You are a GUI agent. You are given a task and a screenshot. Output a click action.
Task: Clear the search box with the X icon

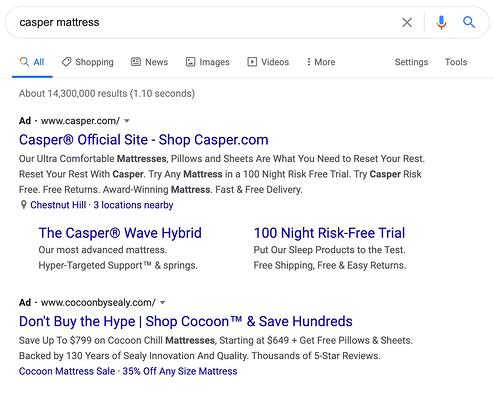click(x=407, y=23)
